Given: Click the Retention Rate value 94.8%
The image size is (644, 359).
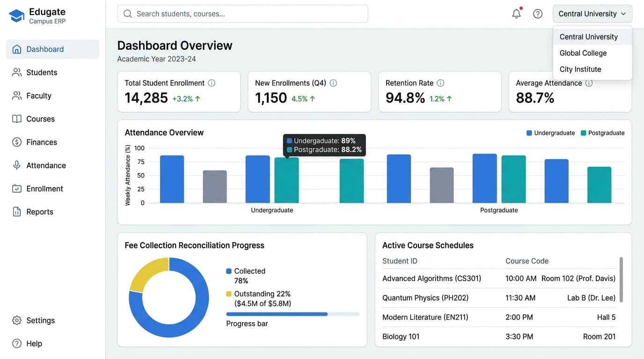Looking at the screenshot, I should pyautogui.click(x=405, y=98).
